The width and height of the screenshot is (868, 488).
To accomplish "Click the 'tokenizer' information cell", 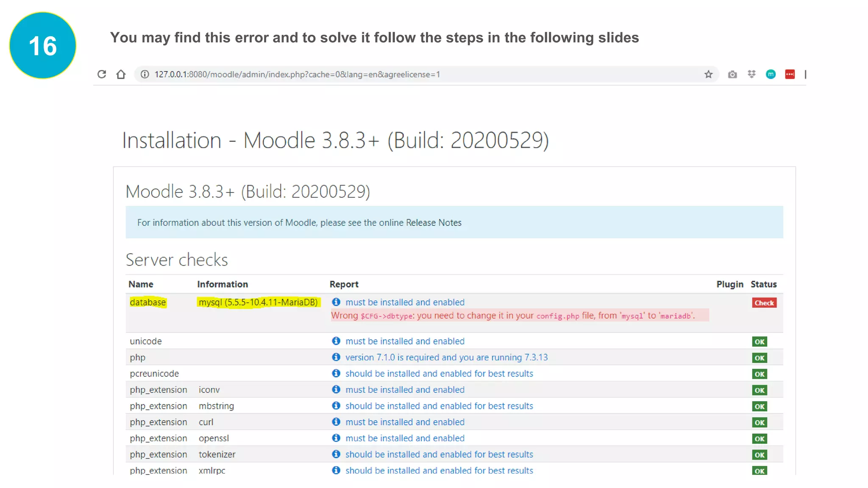I will tap(217, 454).
